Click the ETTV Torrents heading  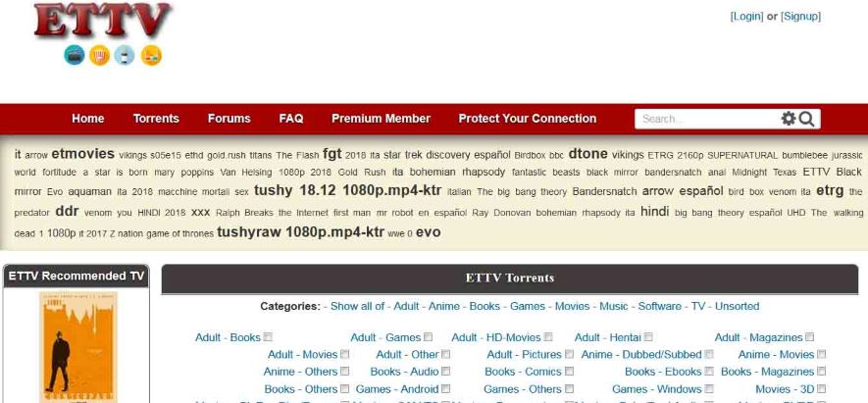pos(510,277)
